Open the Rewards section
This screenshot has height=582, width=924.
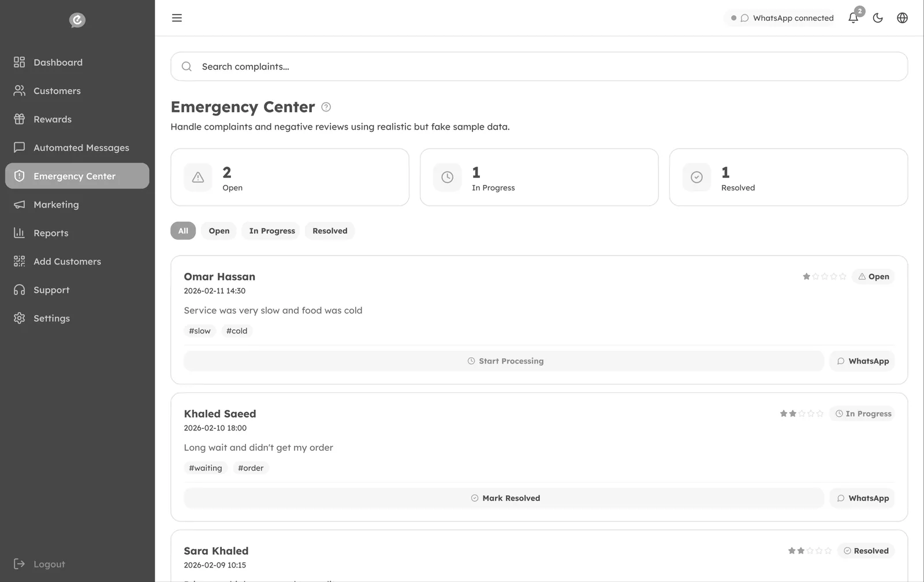[x=77, y=119]
